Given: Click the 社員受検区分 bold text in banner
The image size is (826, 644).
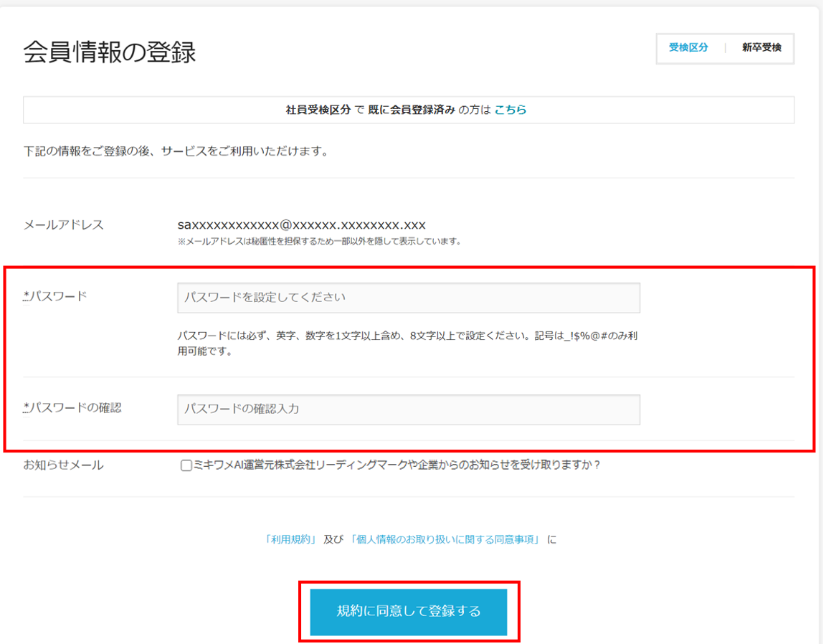Looking at the screenshot, I should point(318,110).
